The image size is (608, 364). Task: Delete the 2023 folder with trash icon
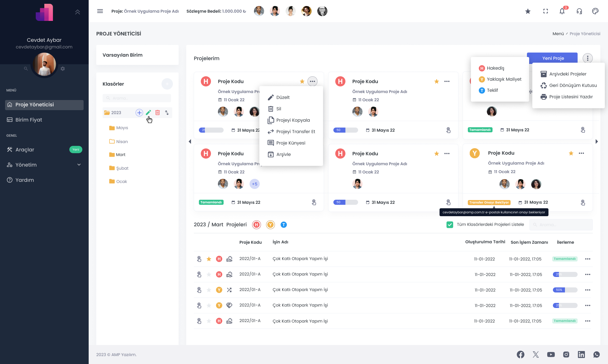(x=158, y=113)
